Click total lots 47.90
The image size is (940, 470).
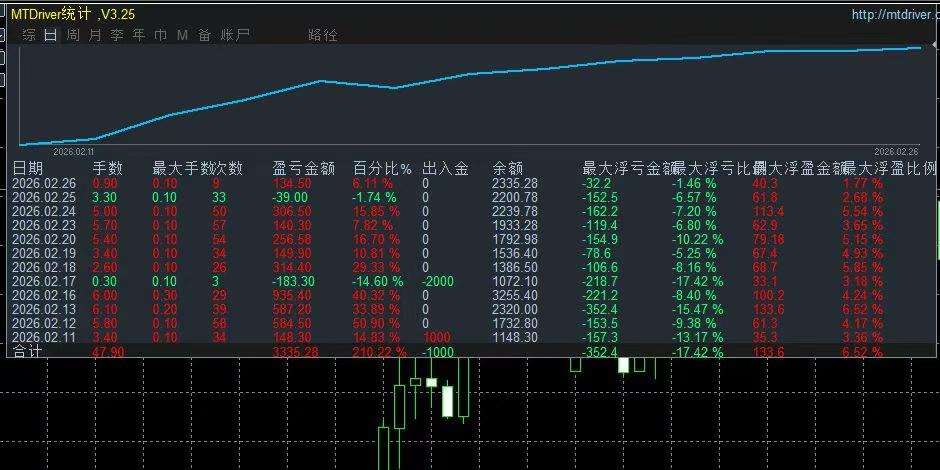109,352
